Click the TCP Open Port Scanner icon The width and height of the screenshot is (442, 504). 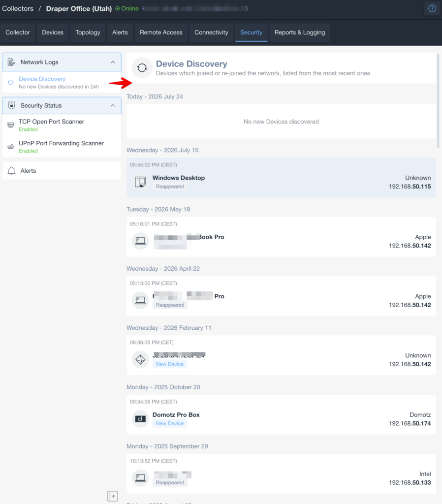(11, 125)
